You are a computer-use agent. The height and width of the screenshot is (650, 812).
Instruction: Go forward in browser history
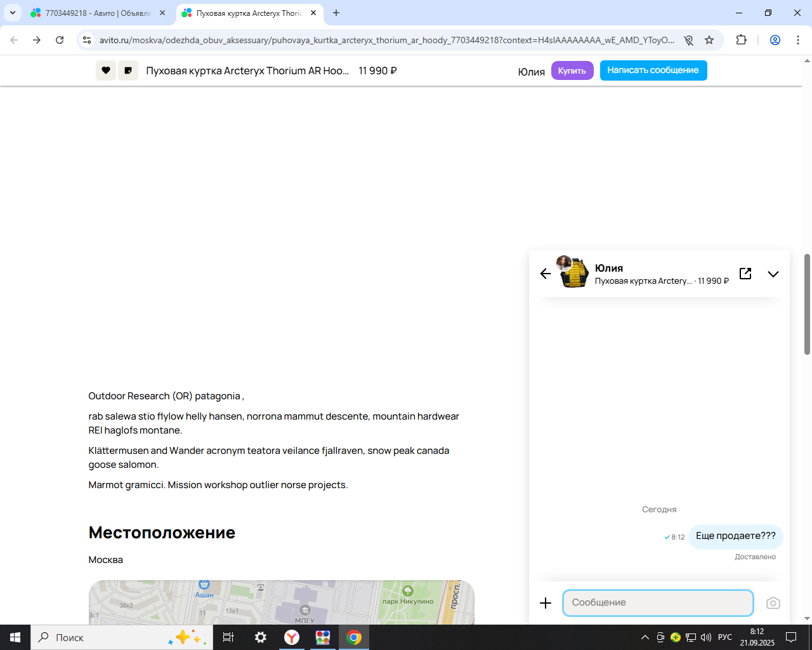point(37,40)
